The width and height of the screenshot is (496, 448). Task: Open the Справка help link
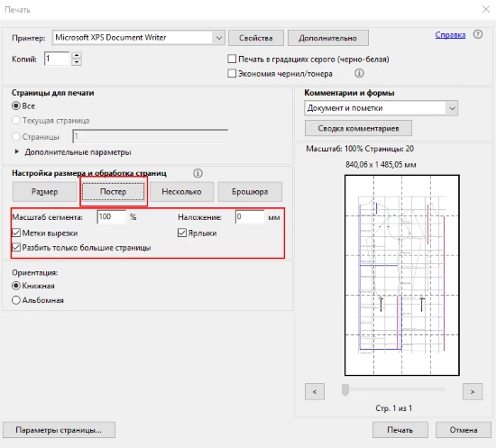450,34
